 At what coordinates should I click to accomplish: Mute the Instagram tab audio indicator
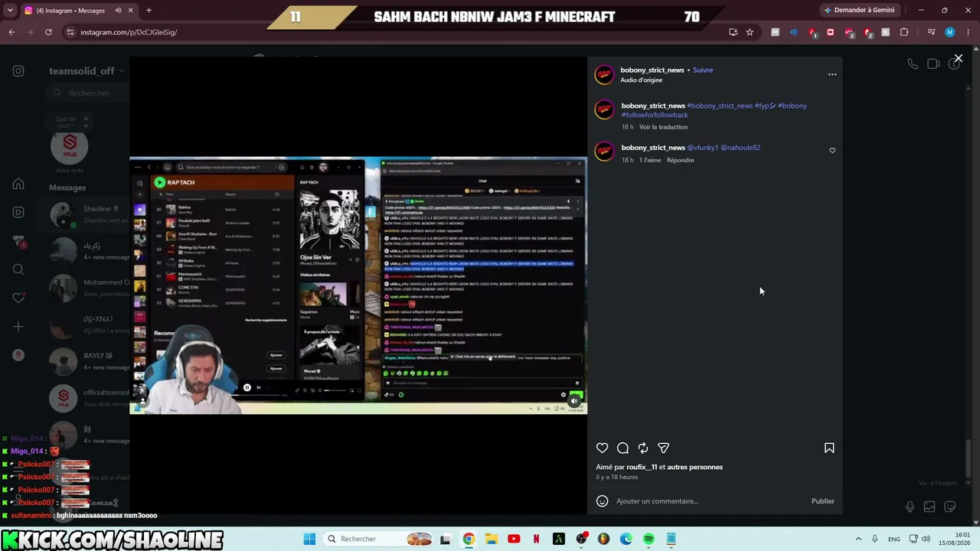tap(118, 11)
